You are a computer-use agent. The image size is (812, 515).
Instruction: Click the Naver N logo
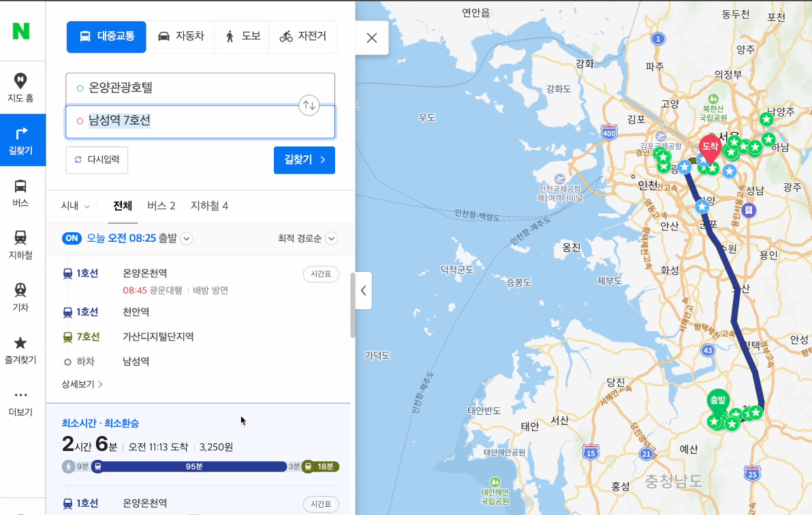coord(21,31)
